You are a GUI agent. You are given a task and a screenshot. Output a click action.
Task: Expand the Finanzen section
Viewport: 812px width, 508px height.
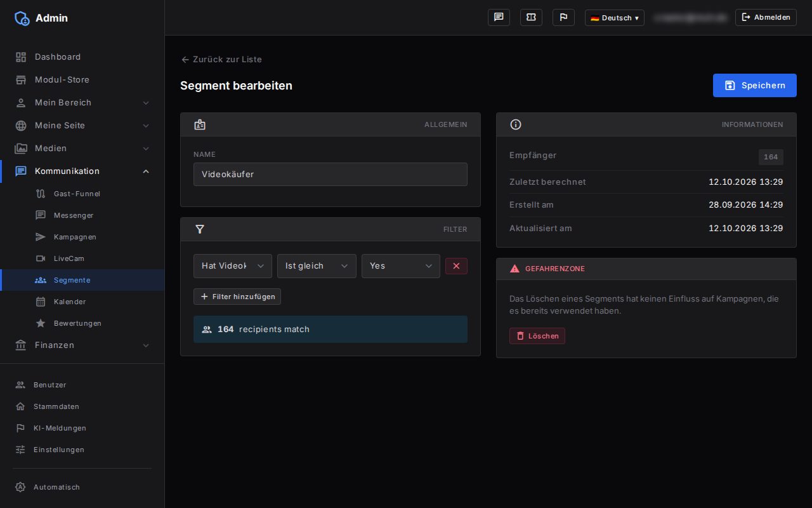coord(82,345)
